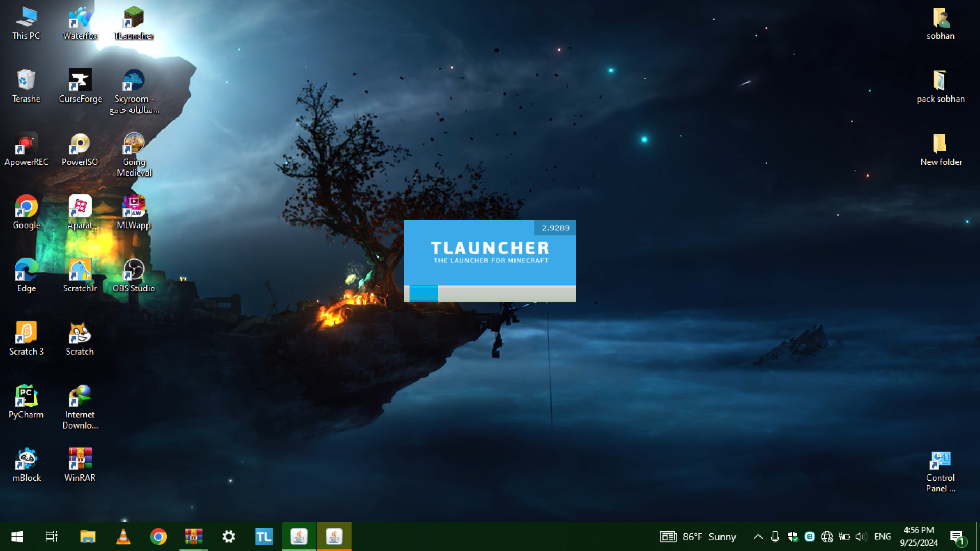980x551 pixels.
Task: Open Windows Security shield tray icon
Action: click(x=792, y=537)
